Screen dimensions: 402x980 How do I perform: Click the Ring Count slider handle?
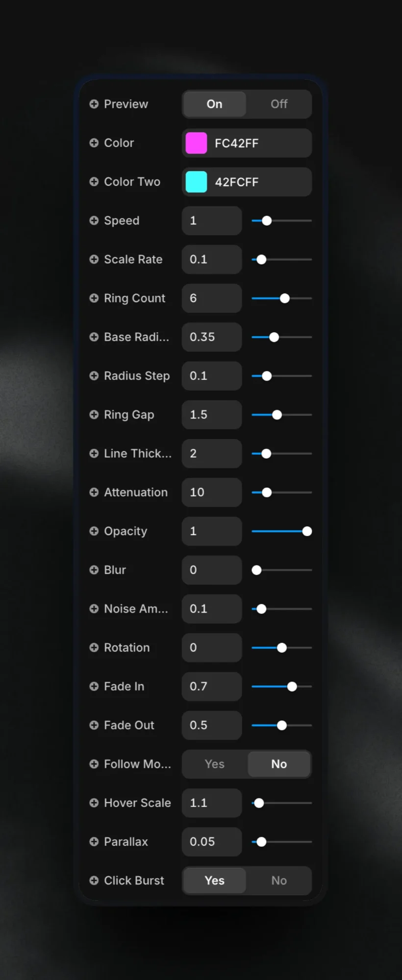(x=284, y=298)
